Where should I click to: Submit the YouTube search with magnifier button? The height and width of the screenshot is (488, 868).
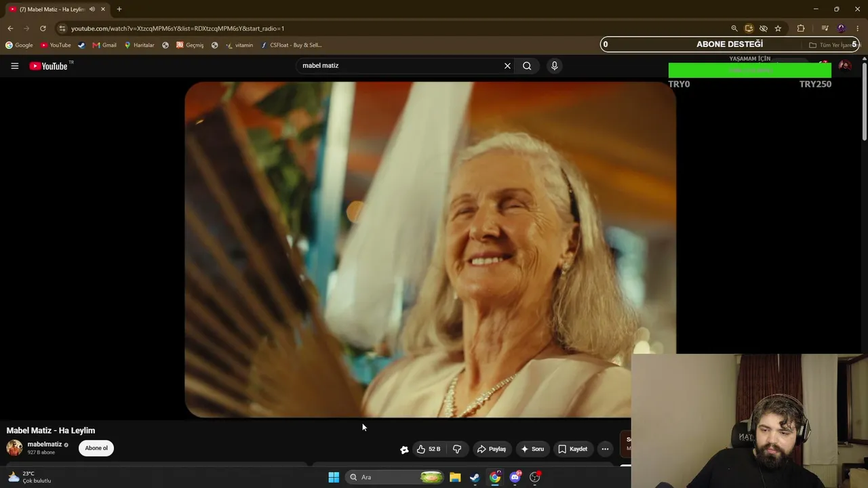click(x=527, y=66)
